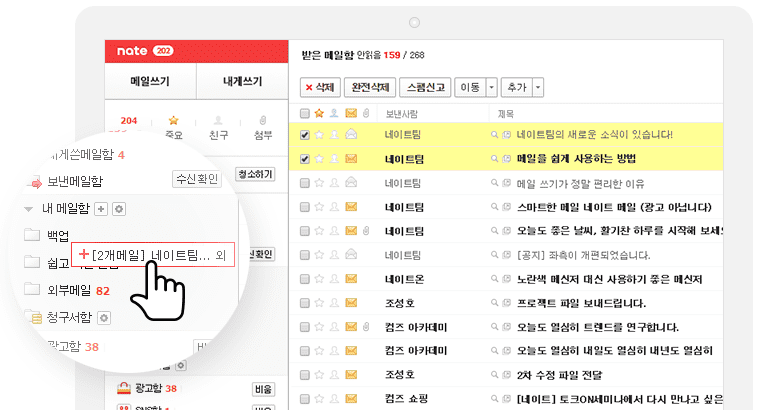Screen dimensions: 763x410
Task: Tick the checkbox for '2차 수정 파일 전달'
Action: [305, 375]
